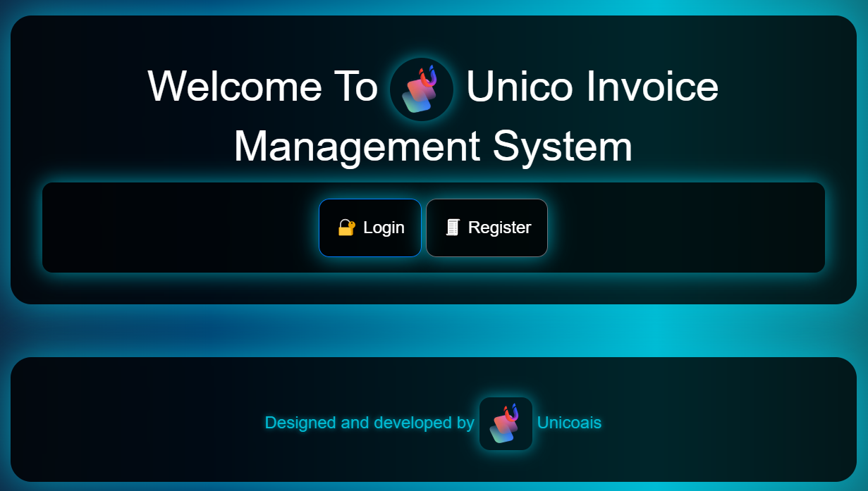Click the Unicoais logo in the footer
This screenshot has width=868, height=491.
click(x=506, y=423)
